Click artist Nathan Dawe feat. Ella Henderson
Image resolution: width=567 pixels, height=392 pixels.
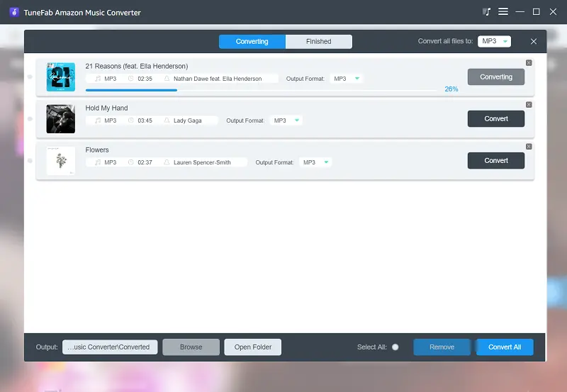click(218, 79)
